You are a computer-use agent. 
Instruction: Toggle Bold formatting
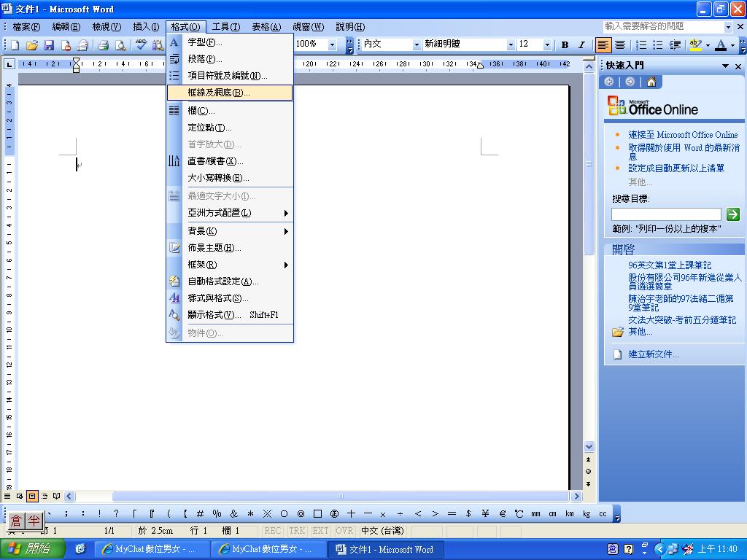(x=565, y=44)
